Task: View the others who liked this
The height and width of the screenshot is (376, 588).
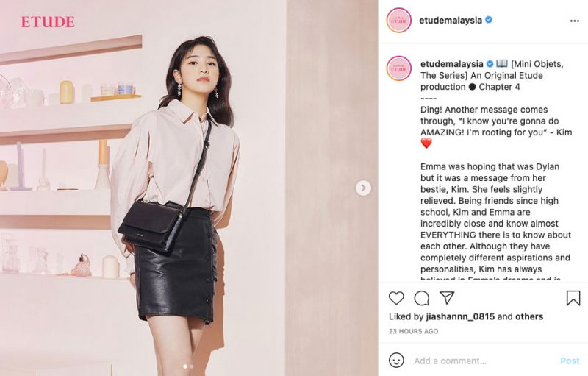Action: 529,316
